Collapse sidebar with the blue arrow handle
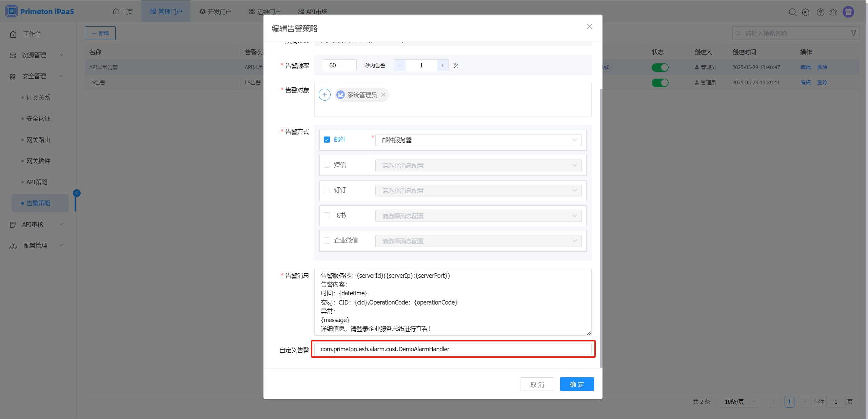Screen dimensions: 868x419 point(77,193)
